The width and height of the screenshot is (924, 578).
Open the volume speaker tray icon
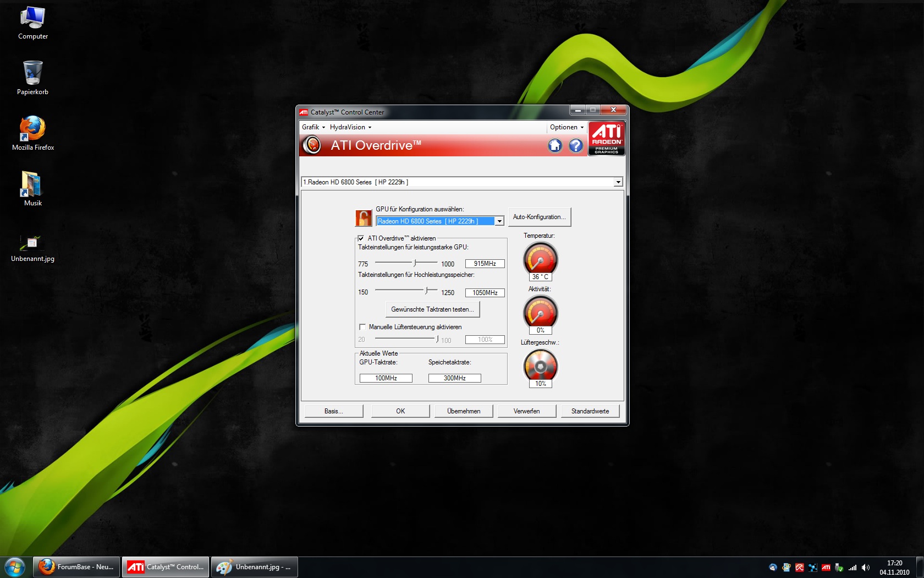866,568
